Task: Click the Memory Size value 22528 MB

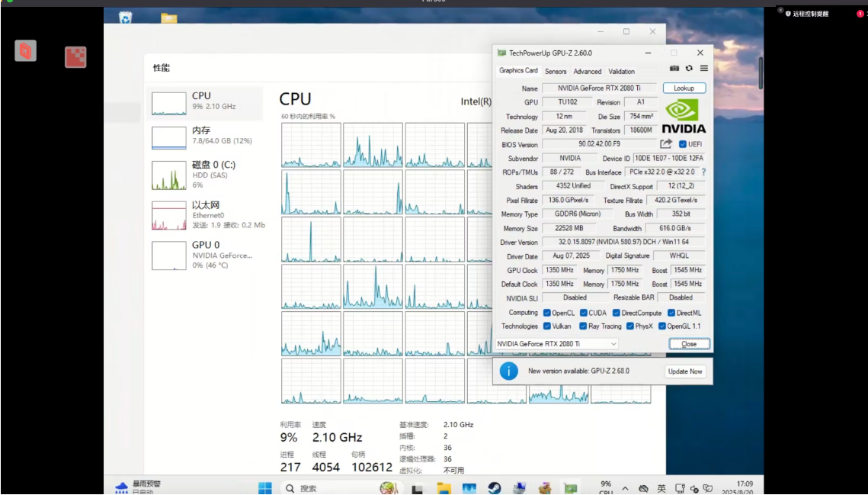Action: (569, 228)
